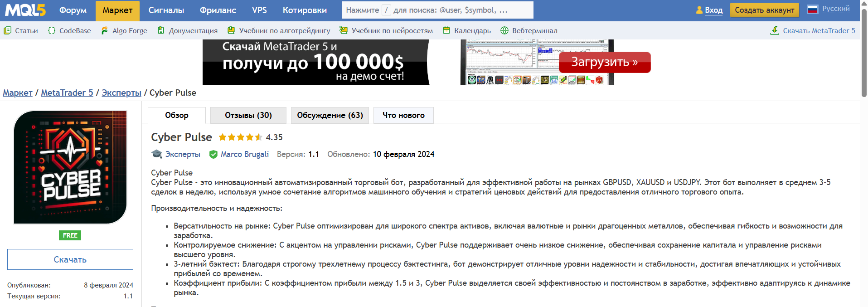Select the Обзор tab

177,115
